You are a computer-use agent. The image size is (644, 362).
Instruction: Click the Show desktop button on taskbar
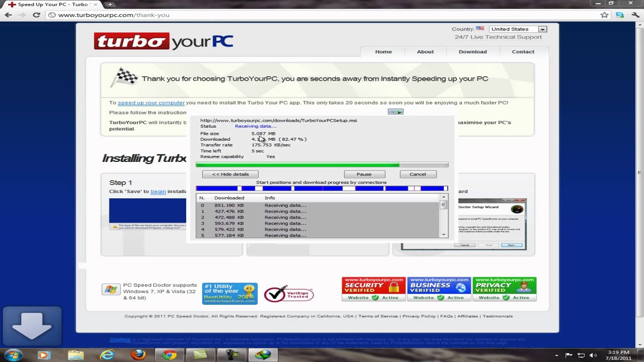[640, 355]
